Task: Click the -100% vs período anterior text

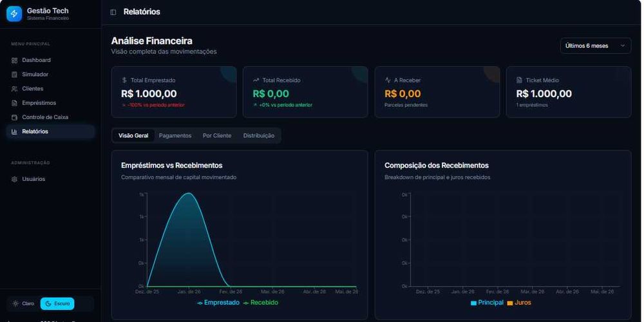Action: (156, 105)
